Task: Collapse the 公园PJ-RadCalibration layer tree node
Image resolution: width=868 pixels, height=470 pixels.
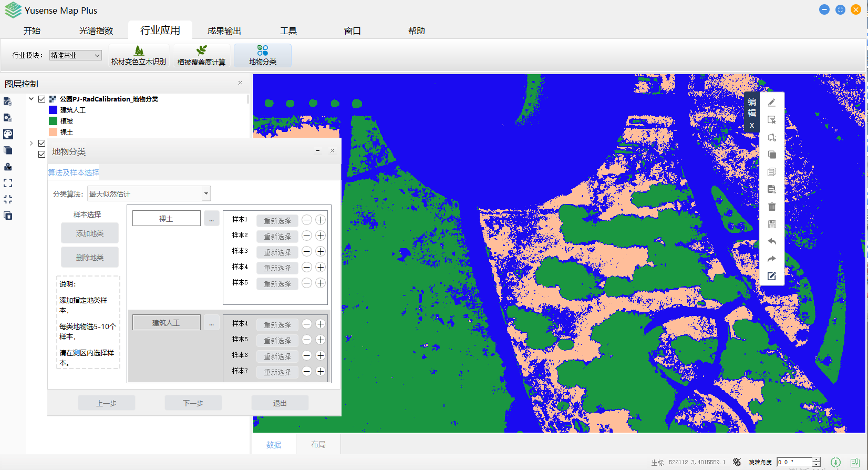Action: pyautogui.click(x=32, y=99)
